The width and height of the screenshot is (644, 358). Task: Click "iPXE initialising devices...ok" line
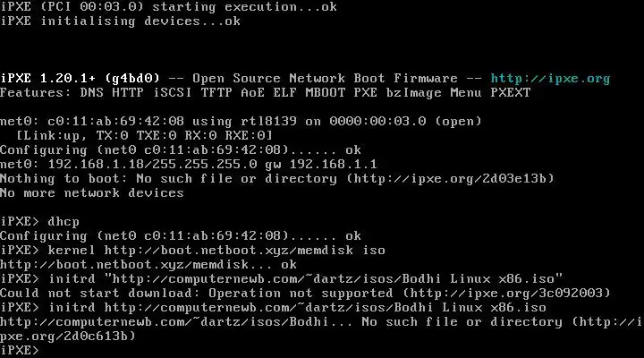(121, 21)
